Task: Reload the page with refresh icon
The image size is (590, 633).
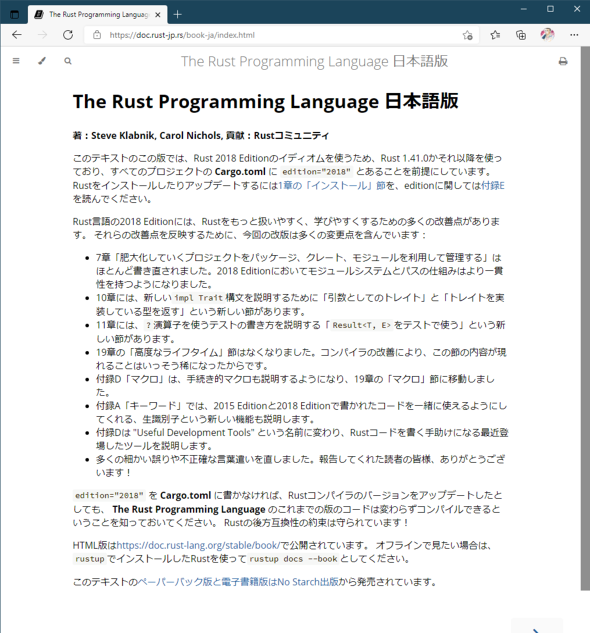Action: coord(68,35)
